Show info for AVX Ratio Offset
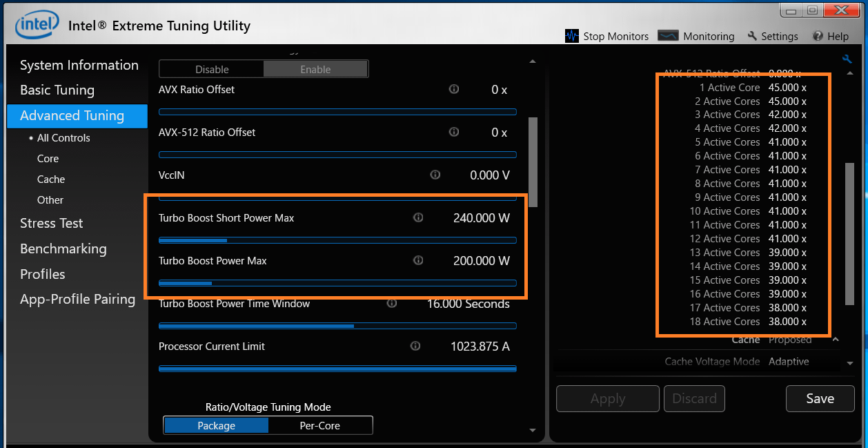This screenshot has height=448, width=868. pos(454,89)
